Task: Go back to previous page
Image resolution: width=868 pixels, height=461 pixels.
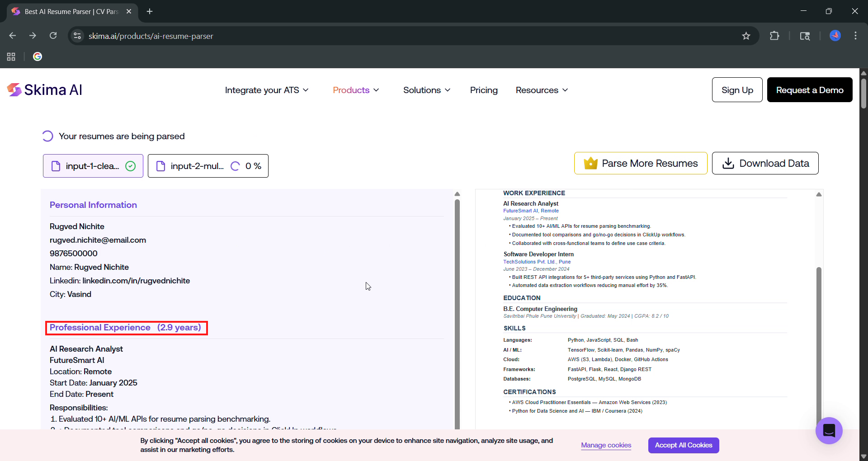Action: tap(13, 36)
